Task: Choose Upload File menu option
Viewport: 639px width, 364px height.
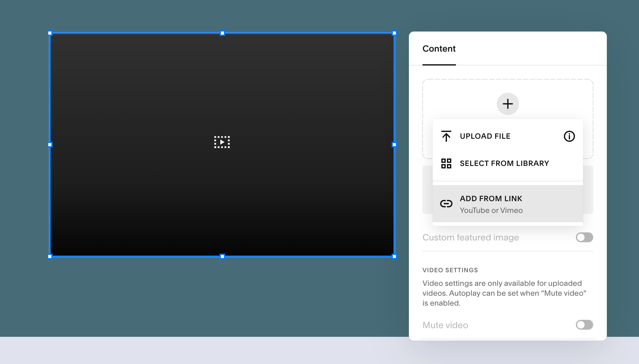Action: click(x=485, y=136)
